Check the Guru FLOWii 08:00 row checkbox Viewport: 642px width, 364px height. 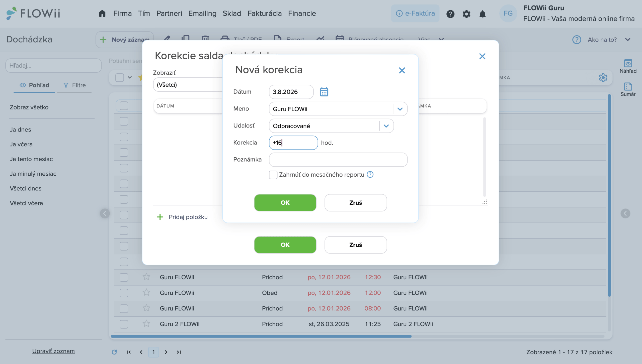coord(124,308)
